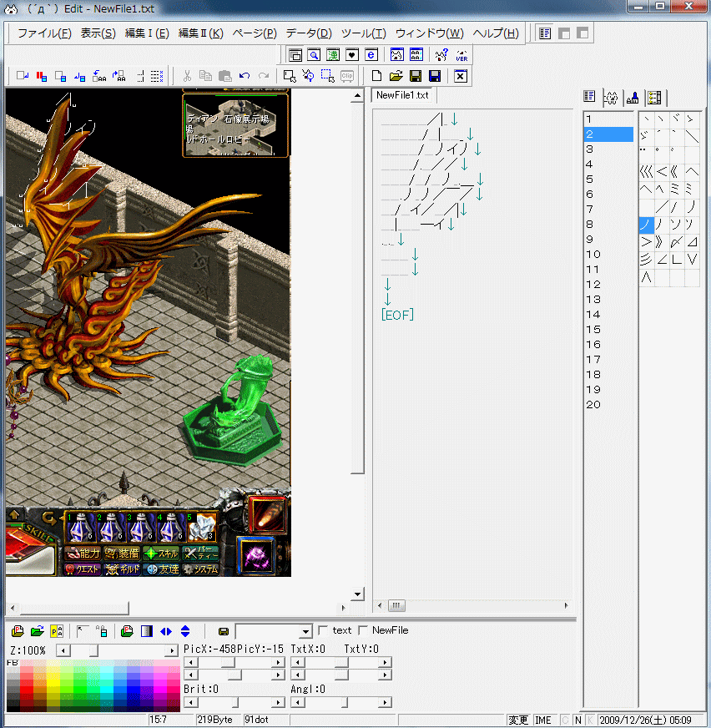Click the Angl angle slider thumb
The image size is (711, 728).
(x=344, y=702)
